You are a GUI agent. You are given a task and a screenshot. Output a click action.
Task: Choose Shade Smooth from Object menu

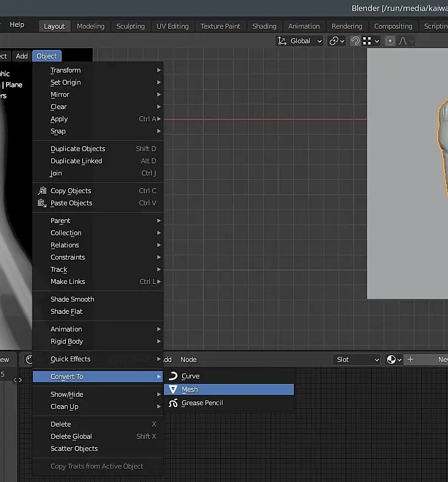point(72,299)
